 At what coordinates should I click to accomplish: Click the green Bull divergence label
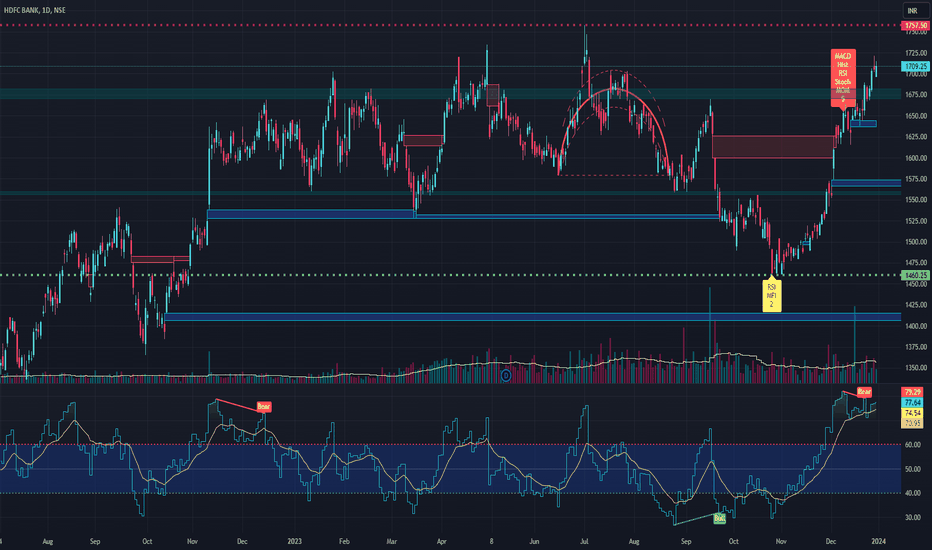point(719,518)
